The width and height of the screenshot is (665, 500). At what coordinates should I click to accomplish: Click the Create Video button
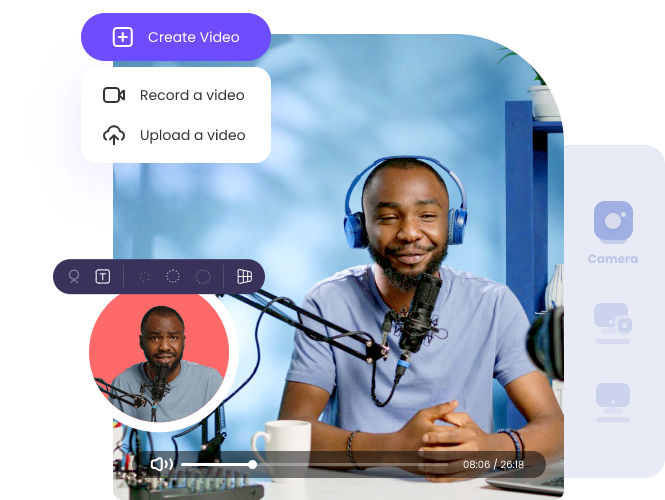[176, 37]
